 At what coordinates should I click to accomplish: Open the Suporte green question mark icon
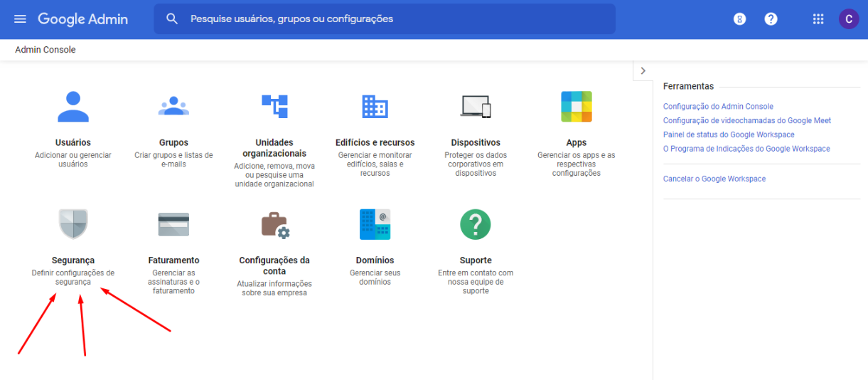point(476,224)
